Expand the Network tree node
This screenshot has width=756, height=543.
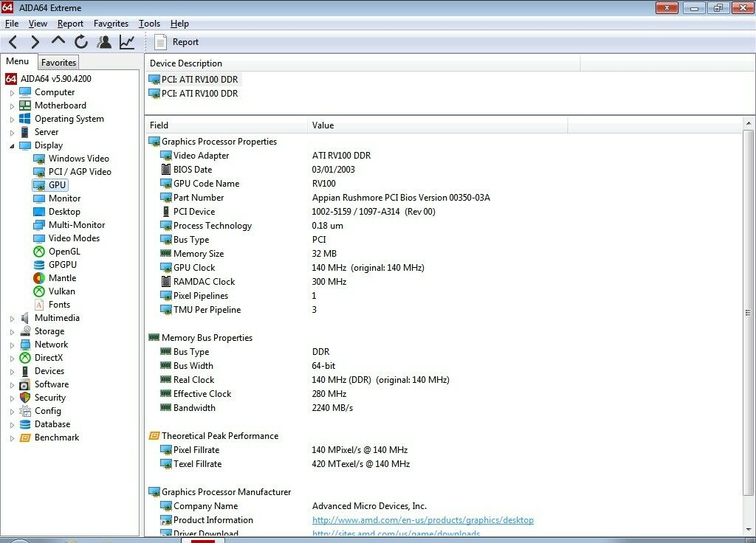pos(12,345)
